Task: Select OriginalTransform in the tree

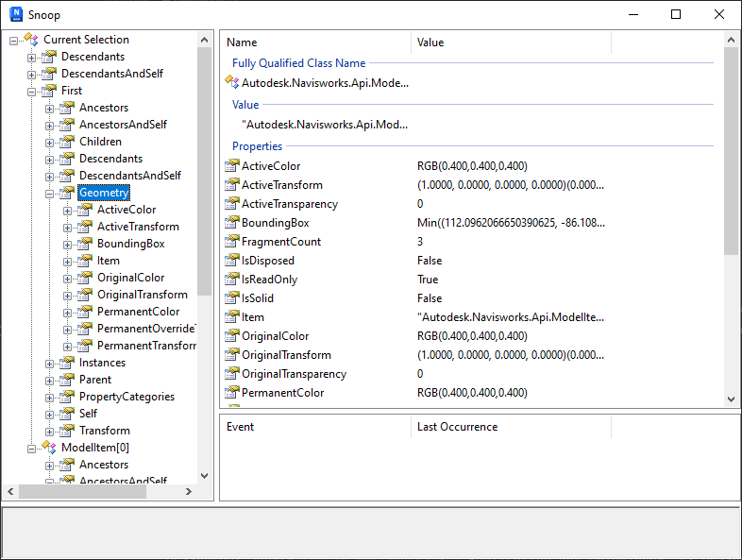Action: (x=143, y=295)
